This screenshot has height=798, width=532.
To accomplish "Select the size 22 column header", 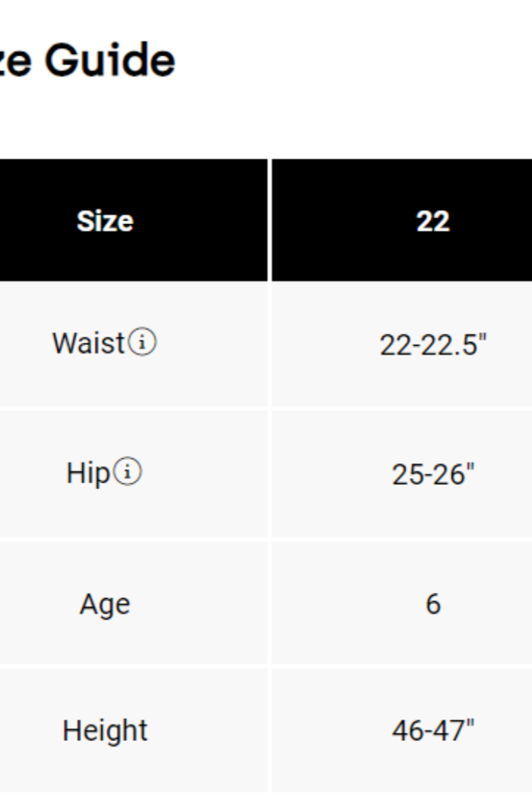I will point(432,221).
